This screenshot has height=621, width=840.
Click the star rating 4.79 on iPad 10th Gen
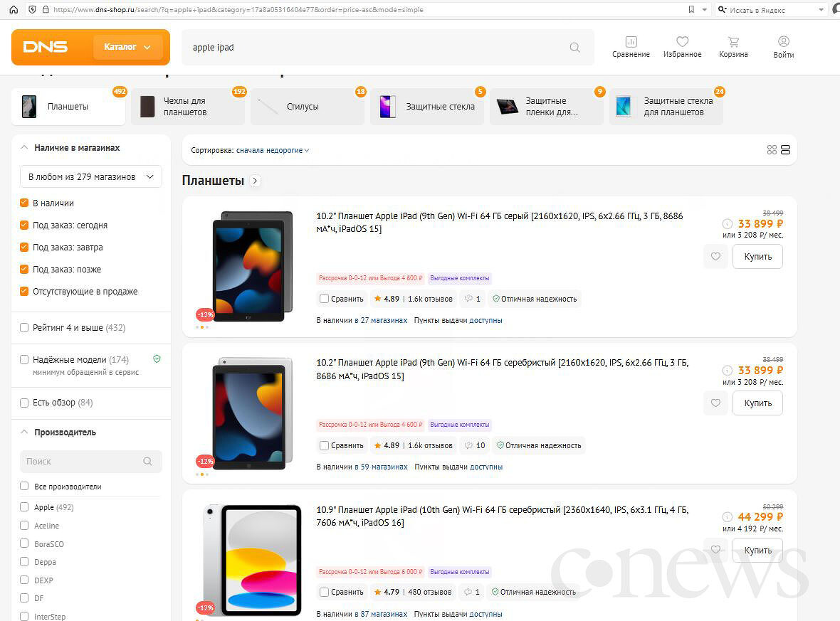tap(387, 592)
